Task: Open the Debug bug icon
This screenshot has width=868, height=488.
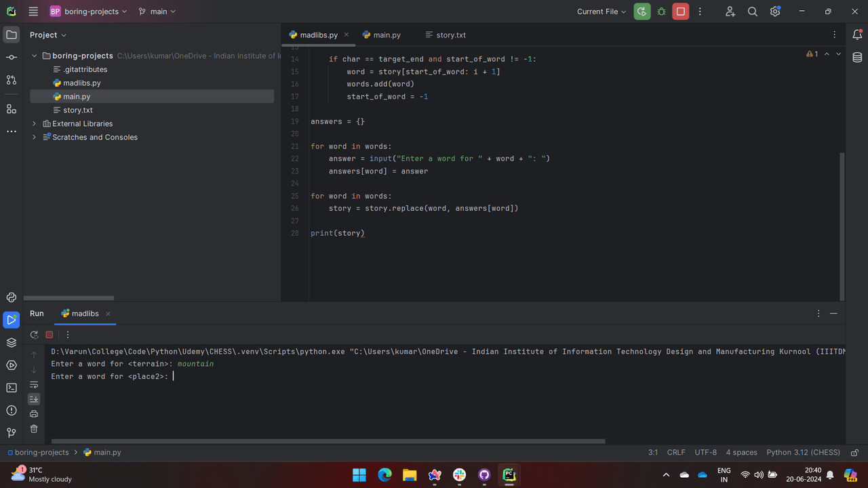Action: click(x=661, y=12)
